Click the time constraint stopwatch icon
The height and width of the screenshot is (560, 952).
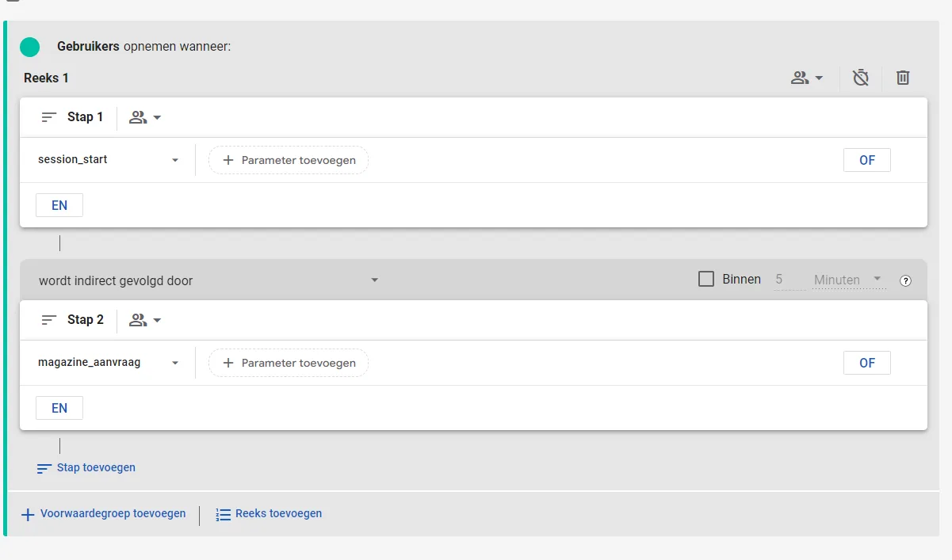[x=861, y=78]
